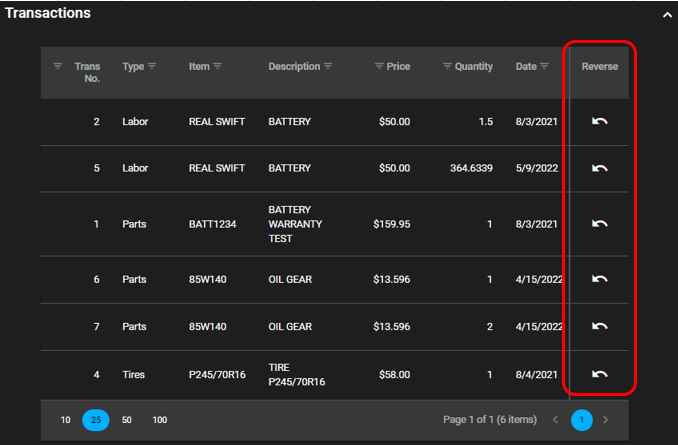Screen dimensions: 678x445
Task: Open filter menu for Description column
Action: click(328, 67)
